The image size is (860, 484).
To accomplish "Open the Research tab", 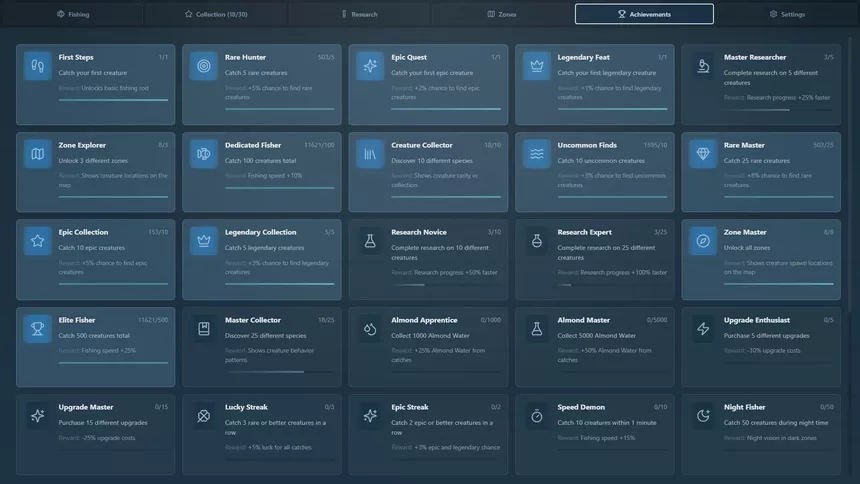I will click(359, 14).
